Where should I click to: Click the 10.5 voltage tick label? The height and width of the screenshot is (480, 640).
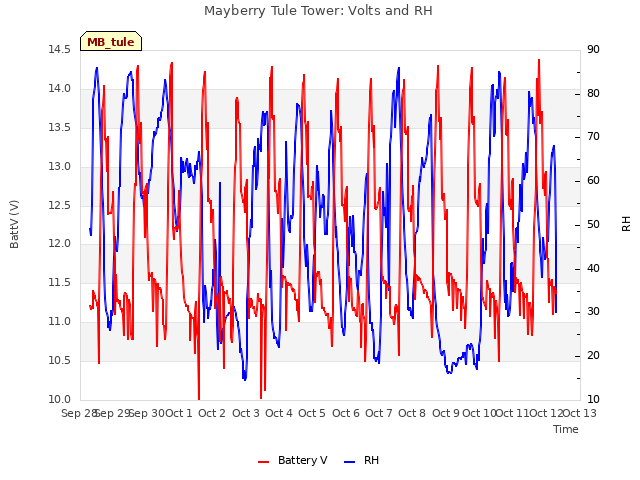[x=60, y=360]
